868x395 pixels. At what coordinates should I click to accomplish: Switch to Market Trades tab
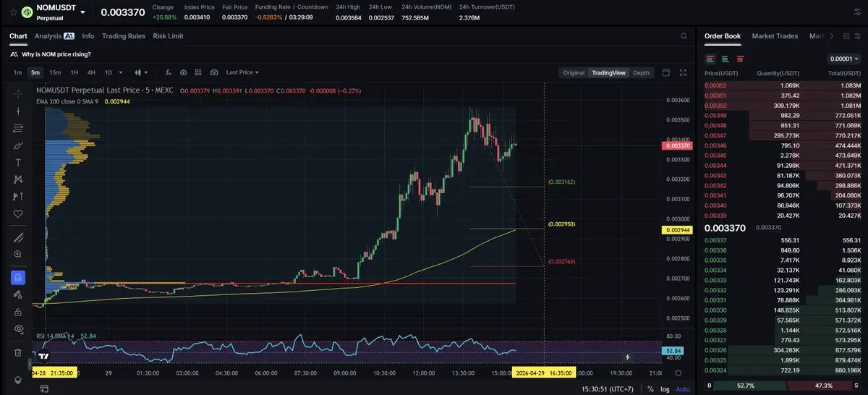tap(775, 35)
